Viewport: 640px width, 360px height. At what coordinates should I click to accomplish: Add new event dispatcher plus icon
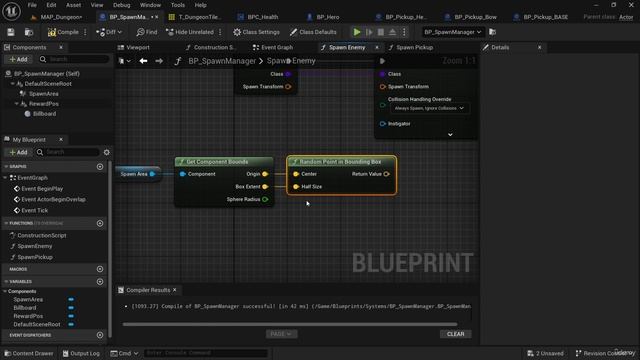(100, 335)
